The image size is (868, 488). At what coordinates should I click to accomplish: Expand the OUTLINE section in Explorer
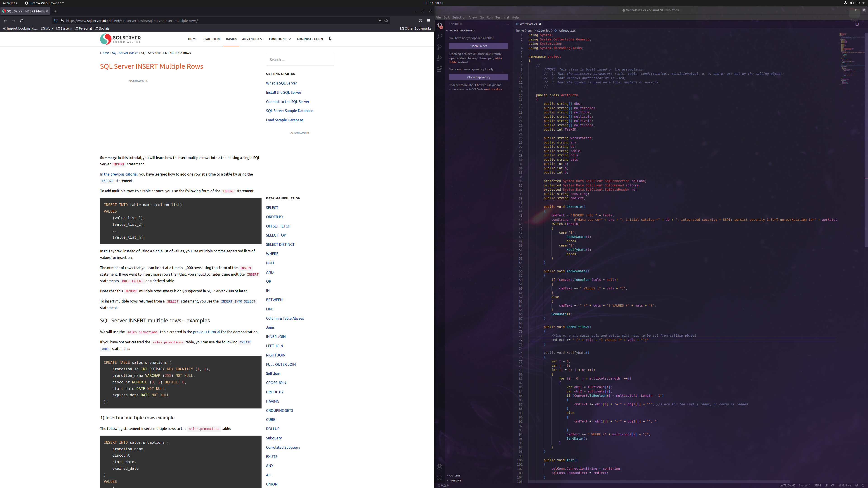point(479,476)
